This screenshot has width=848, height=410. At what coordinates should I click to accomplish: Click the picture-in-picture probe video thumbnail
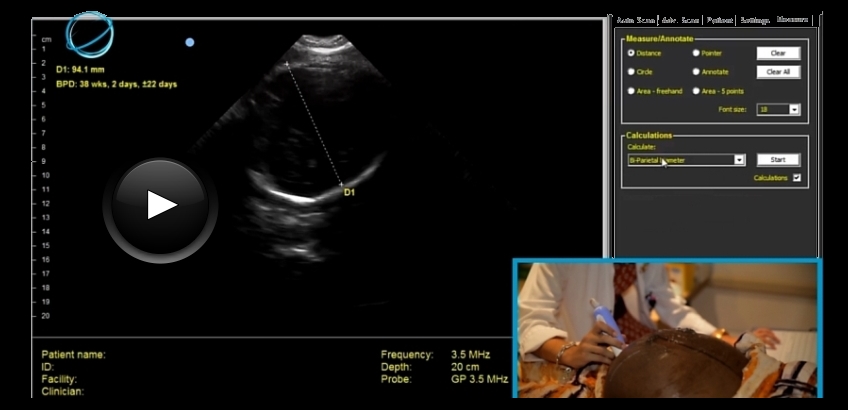pyautogui.click(x=667, y=329)
